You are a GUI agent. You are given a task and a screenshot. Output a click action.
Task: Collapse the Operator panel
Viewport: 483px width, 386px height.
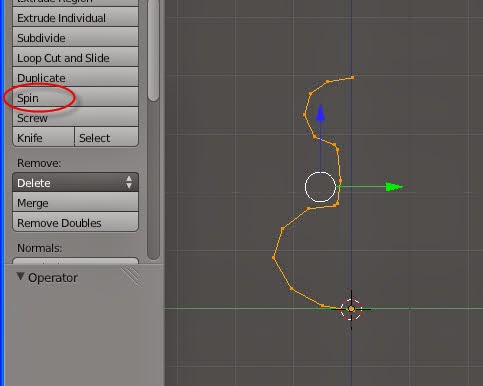tap(20, 277)
